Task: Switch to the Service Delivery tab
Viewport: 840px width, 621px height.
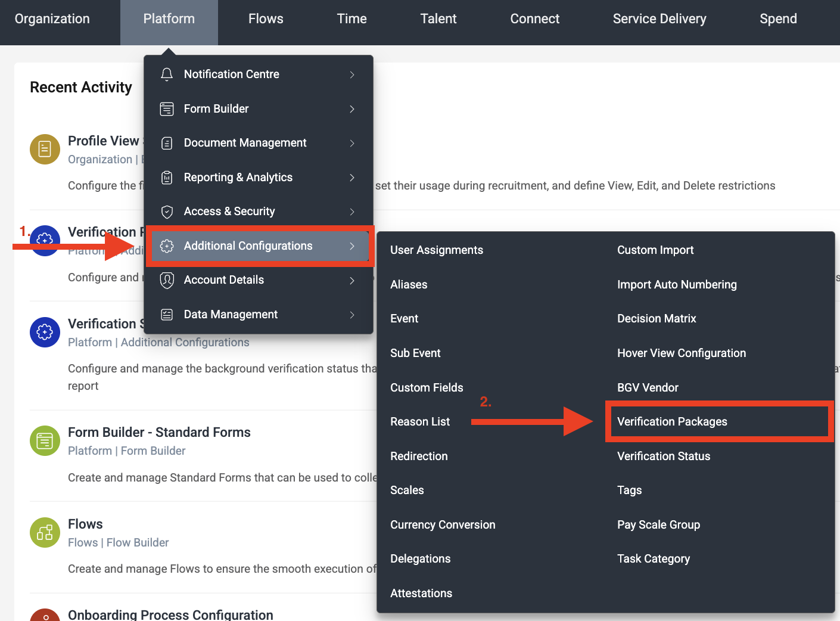Action: point(659,19)
